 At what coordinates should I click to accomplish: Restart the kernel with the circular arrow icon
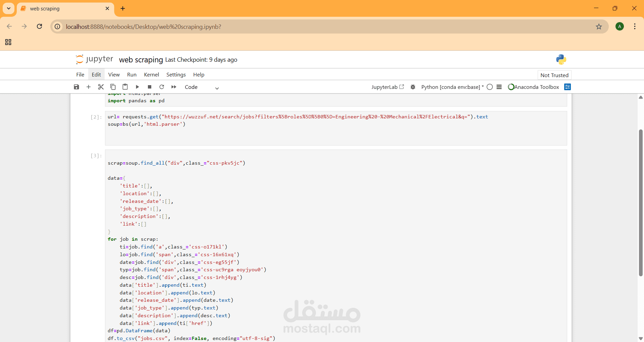click(162, 87)
